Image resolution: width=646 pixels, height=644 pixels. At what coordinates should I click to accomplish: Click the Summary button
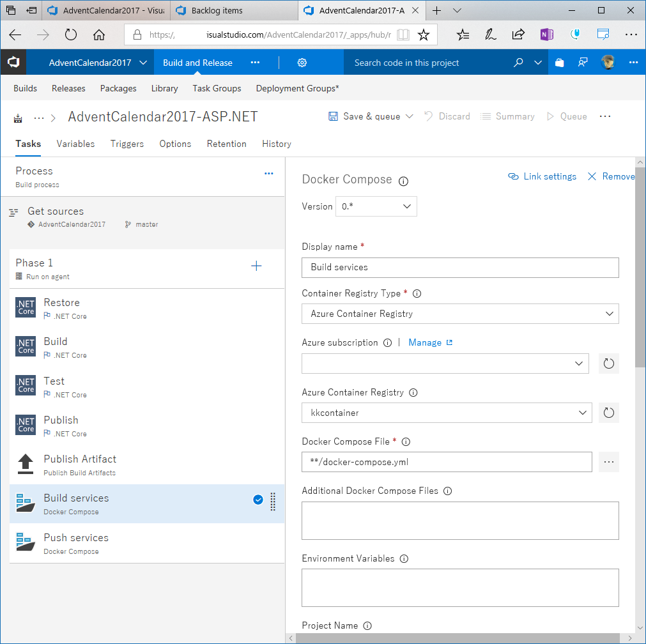pos(507,116)
